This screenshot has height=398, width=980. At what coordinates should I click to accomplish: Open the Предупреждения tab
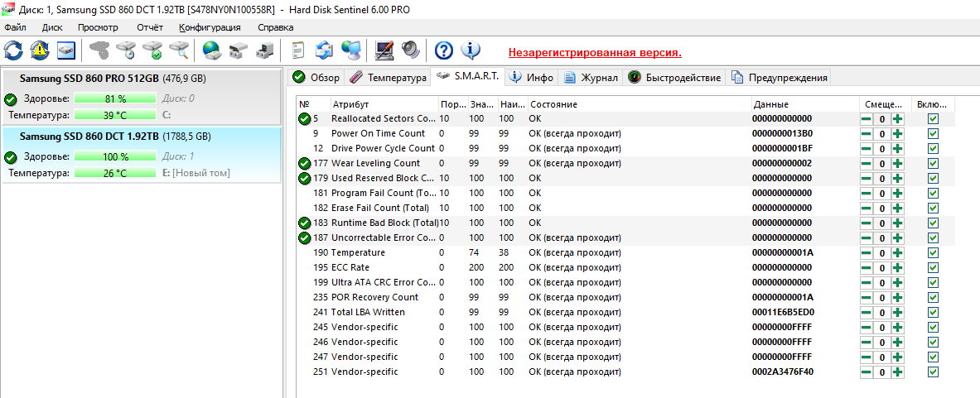(780, 77)
